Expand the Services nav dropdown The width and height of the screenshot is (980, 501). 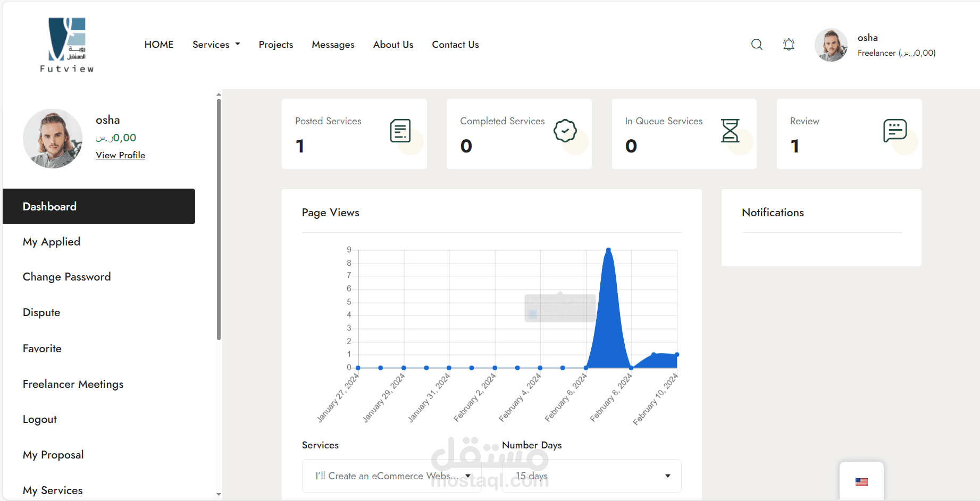[x=216, y=45]
